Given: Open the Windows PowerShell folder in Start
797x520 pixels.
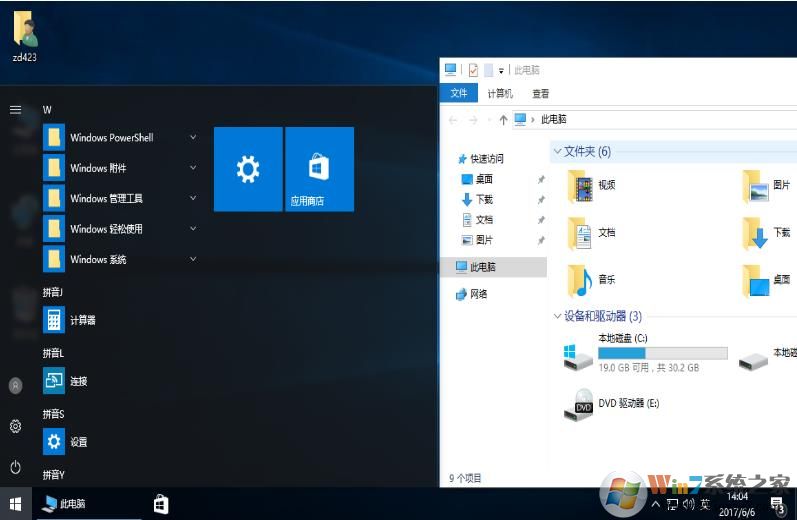Looking at the screenshot, I should tap(121, 138).
